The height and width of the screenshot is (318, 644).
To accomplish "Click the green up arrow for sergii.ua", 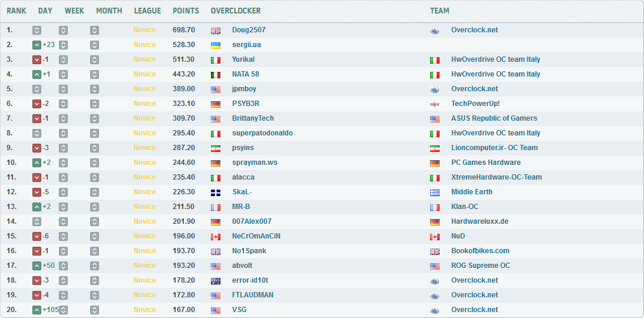I will click(37, 45).
